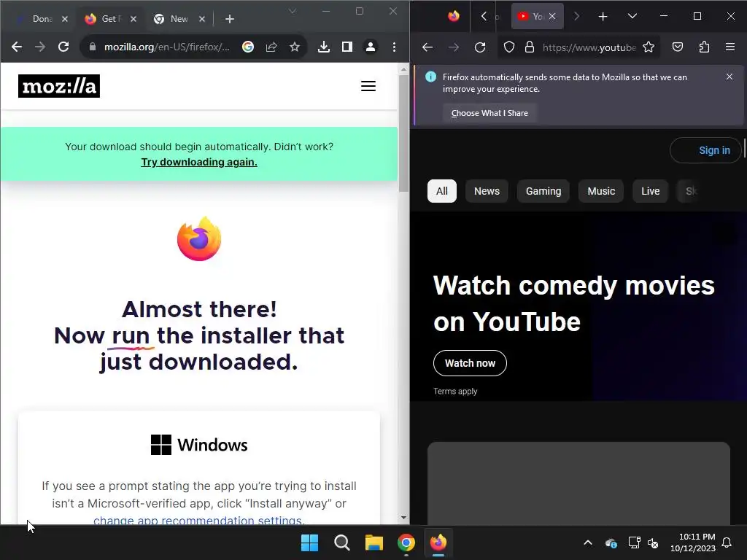Click the mozilla logo

pyautogui.click(x=59, y=86)
